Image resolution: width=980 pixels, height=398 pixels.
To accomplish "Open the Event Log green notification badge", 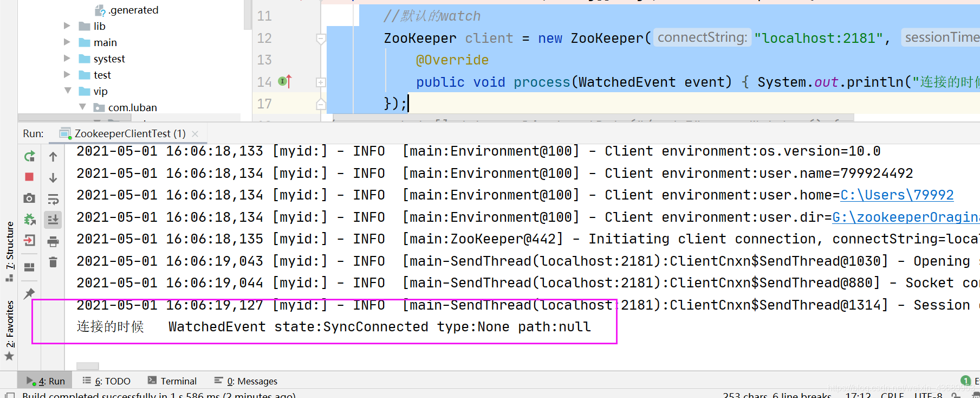I will click(965, 381).
